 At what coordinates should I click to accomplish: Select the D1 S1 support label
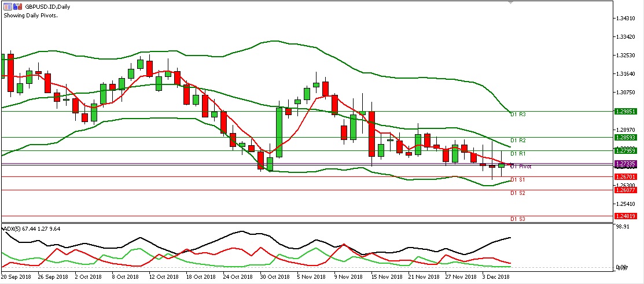(517, 180)
